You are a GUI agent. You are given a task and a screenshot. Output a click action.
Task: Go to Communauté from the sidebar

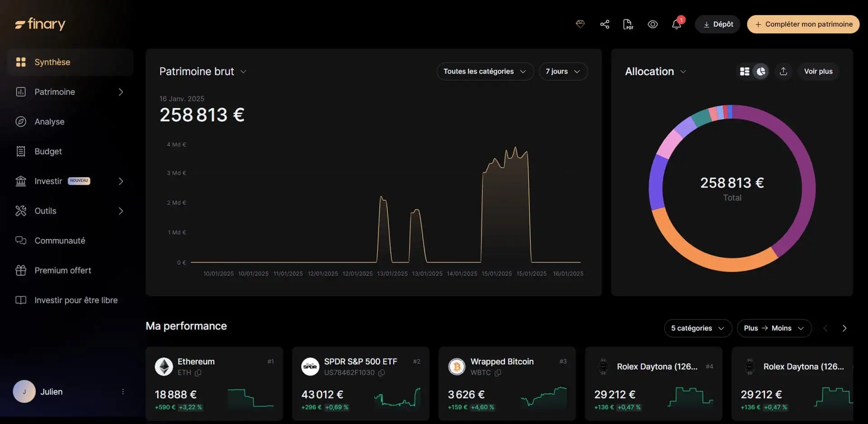coord(60,240)
